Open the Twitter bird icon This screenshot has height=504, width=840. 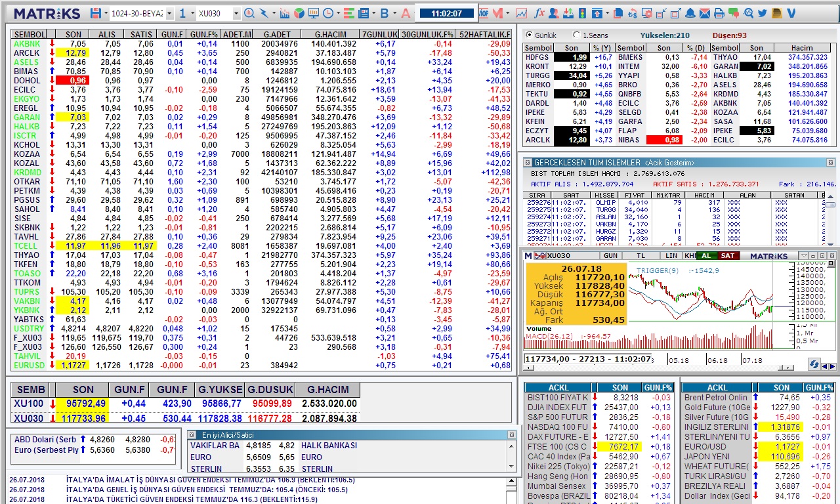click(x=763, y=13)
